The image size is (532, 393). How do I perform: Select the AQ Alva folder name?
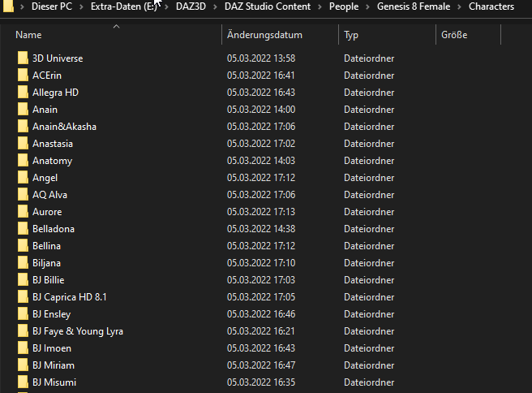(x=50, y=195)
